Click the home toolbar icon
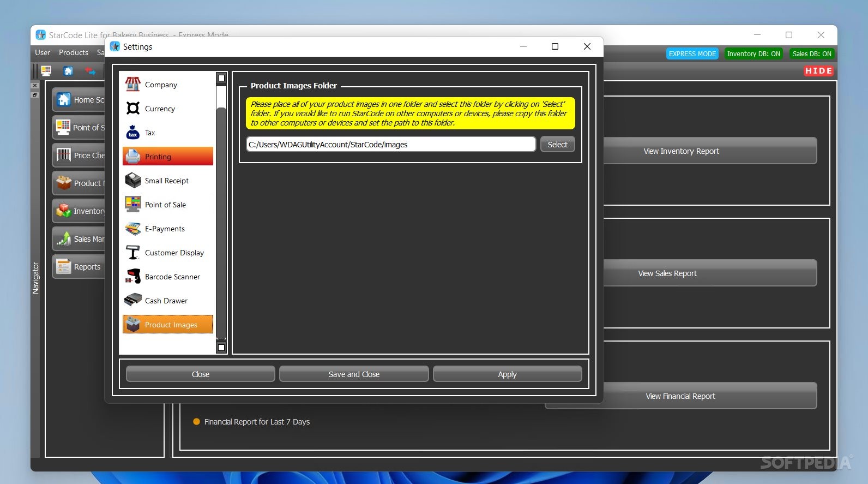 coord(68,71)
